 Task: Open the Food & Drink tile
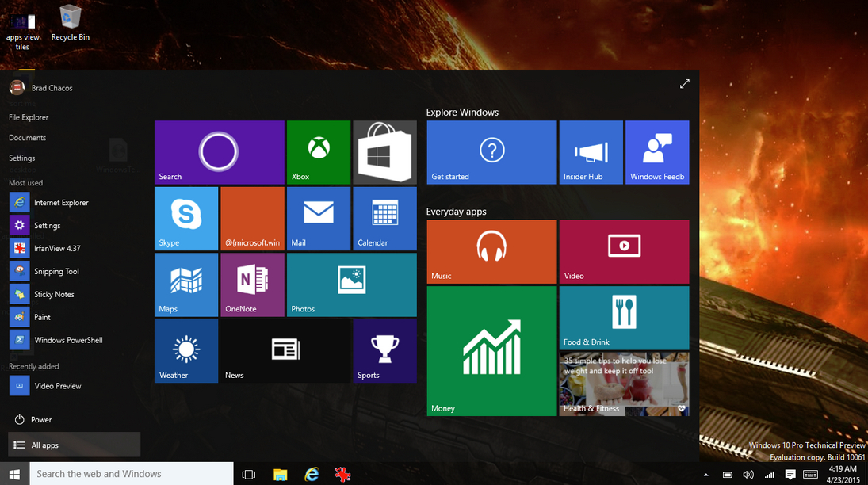point(624,318)
